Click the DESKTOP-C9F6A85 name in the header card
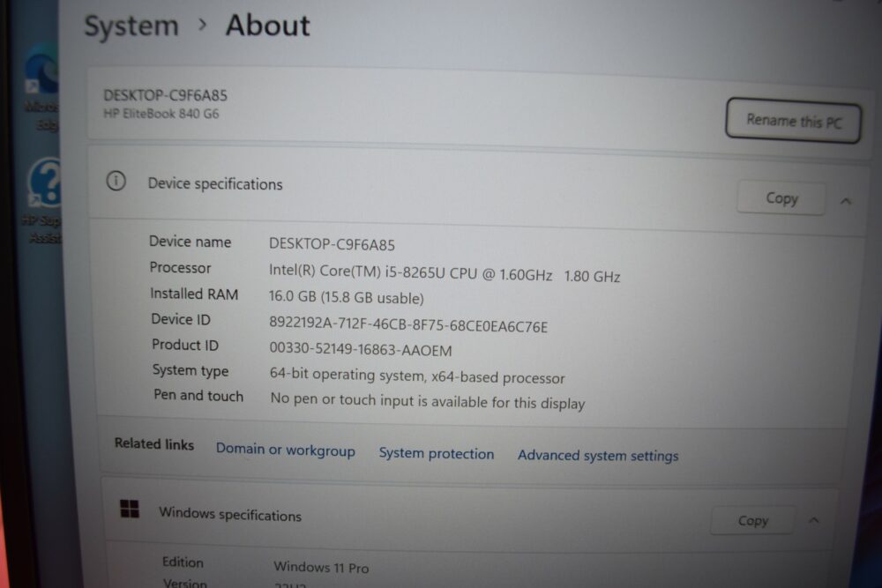 pos(166,95)
